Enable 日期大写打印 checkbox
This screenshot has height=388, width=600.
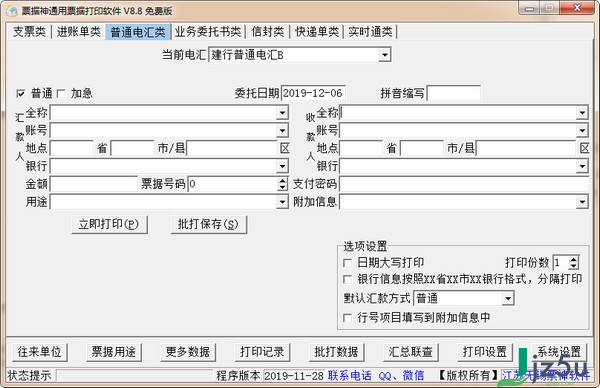(x=347, y=263)
